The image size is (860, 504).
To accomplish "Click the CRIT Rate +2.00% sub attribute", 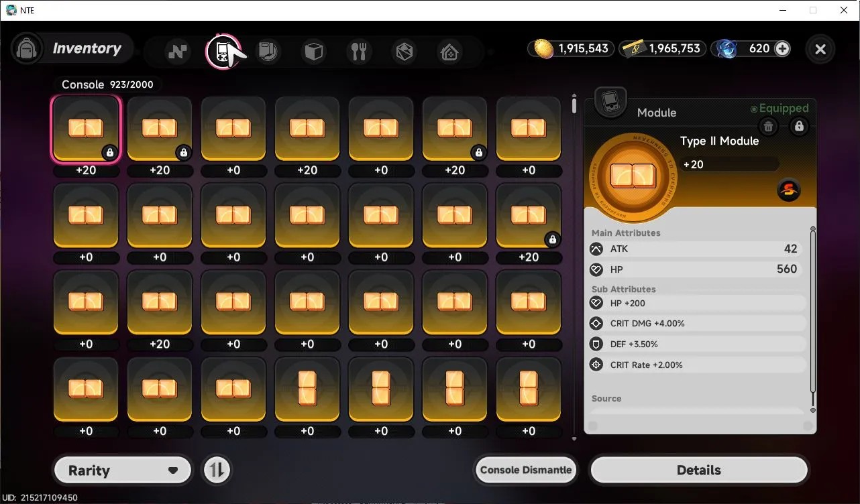I will [696, 365].
